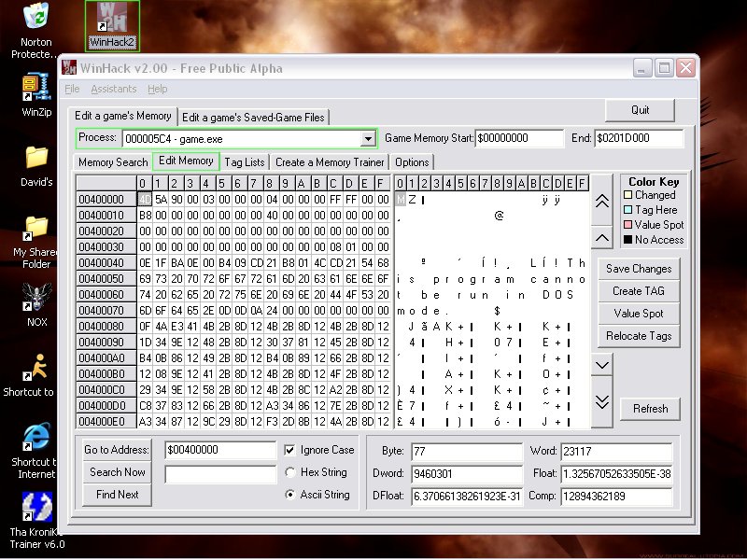
Task: Open the Assistants menu
Action: pyautogui.click(x=113, y=89)
